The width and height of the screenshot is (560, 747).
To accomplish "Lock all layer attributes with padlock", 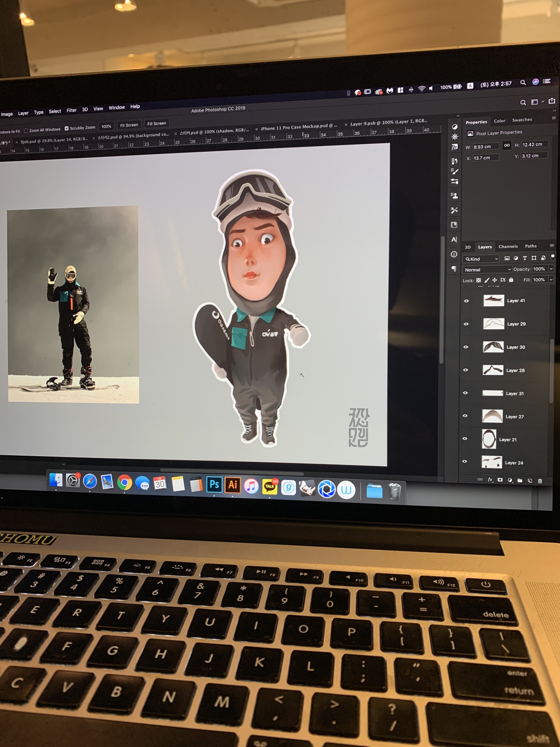I will click(511, 280).
